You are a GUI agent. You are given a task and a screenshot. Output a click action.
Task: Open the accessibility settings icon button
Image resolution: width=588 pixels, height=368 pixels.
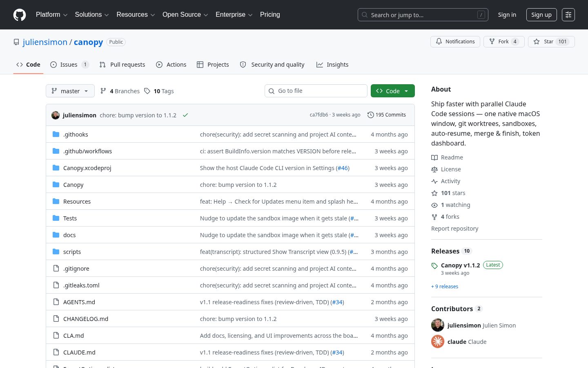[x=568, y=15]
